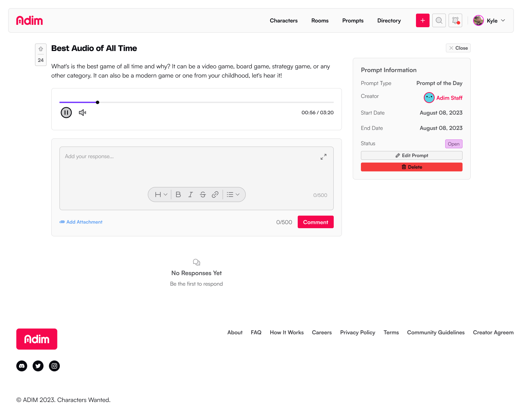
Task: Toggle italic formatting in editor
Action: point(190,195)
